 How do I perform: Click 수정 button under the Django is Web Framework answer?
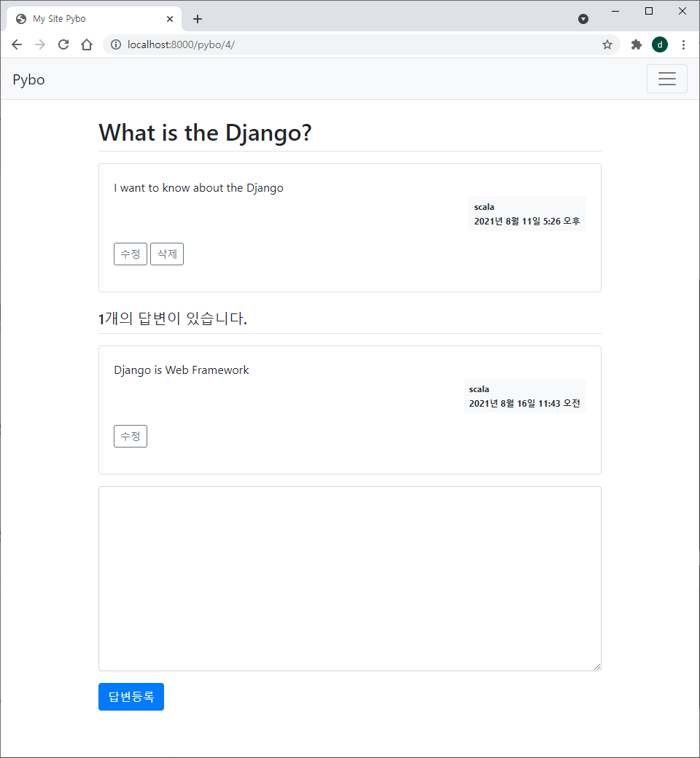(131, 436)
